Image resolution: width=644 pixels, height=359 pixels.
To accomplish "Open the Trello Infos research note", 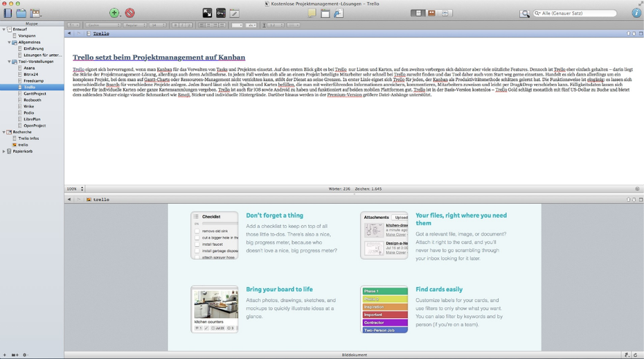I will [x=28, y=139].
